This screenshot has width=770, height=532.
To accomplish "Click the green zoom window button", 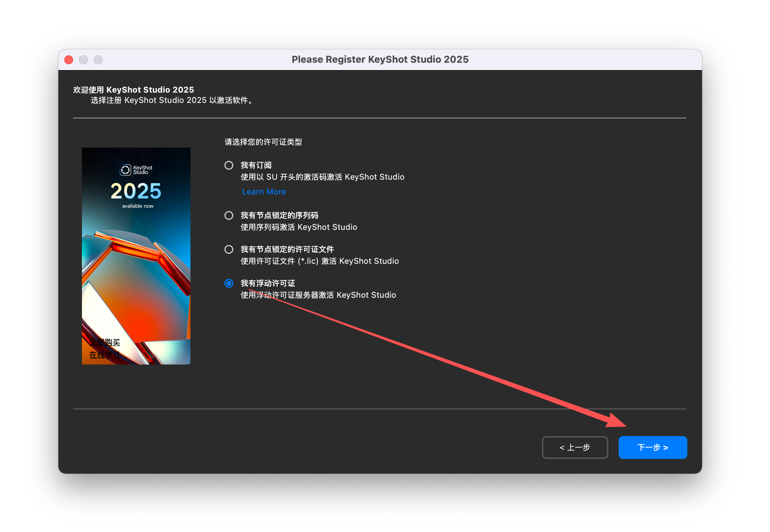I will pyautogui.click(x=98, y=60).
